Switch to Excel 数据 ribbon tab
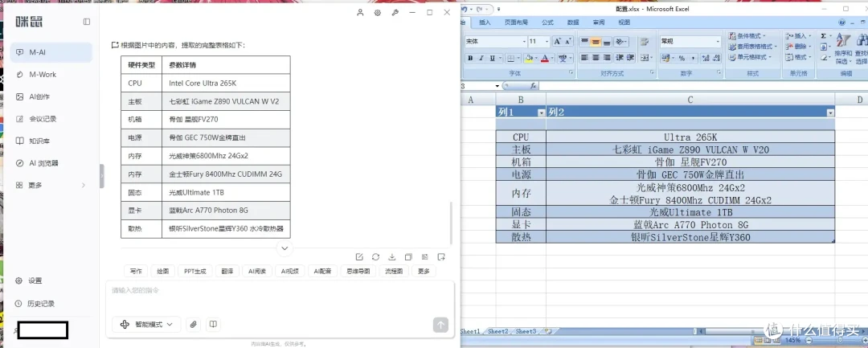This screenshot has height=348, width=868. tap(573, 23)
